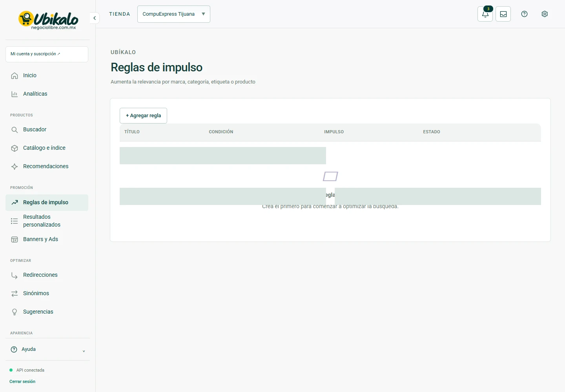Go to Inicio in the sidebar
Image resolution: width=565 pixels, height=392 pixels.
click(x=47, y=76)
